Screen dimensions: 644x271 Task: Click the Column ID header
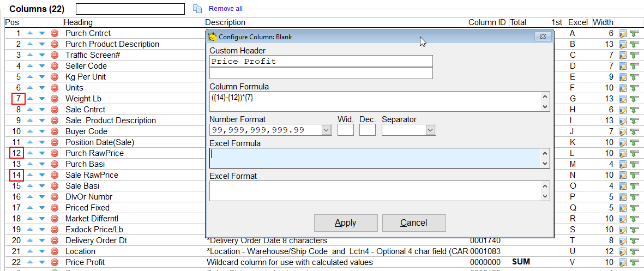click(x=487, y=22)
